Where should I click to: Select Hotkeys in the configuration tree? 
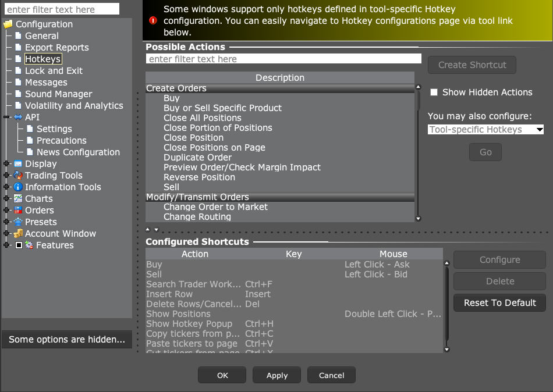[x=43, y=59]
